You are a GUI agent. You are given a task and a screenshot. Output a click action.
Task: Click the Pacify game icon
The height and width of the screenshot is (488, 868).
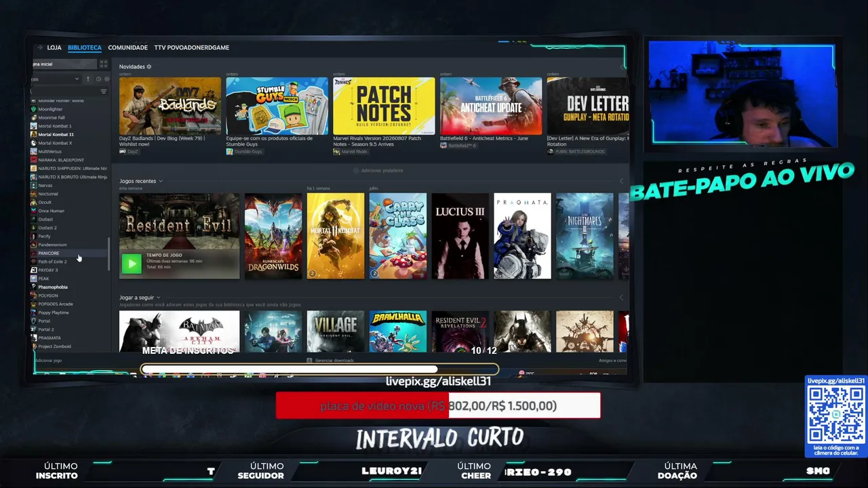pos(34,236)
